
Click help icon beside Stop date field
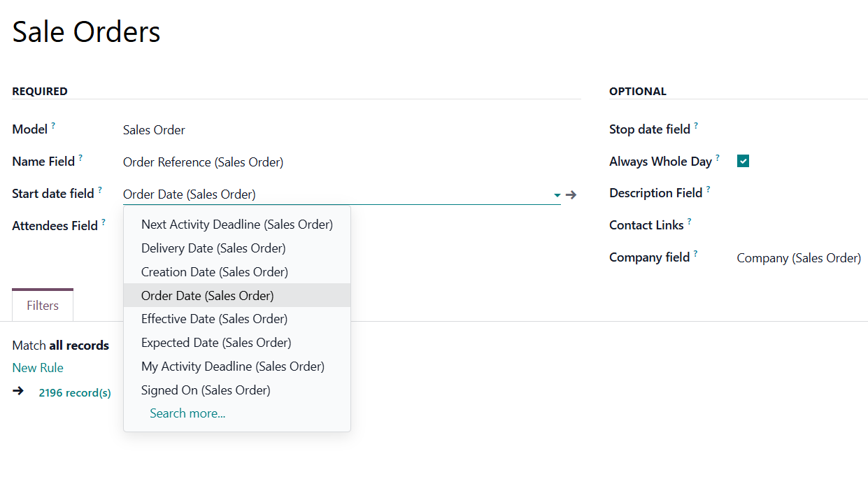pyautogui.click(x=696, y=126)
